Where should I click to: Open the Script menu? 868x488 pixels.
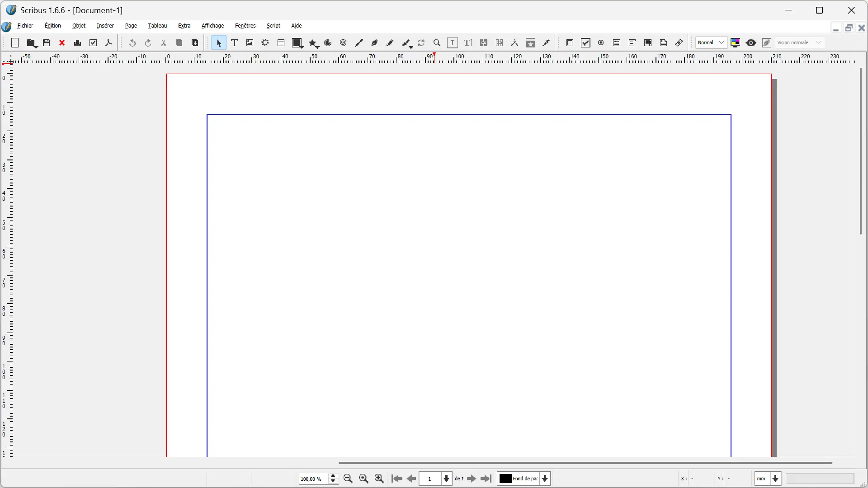click(x=274, y=26)
